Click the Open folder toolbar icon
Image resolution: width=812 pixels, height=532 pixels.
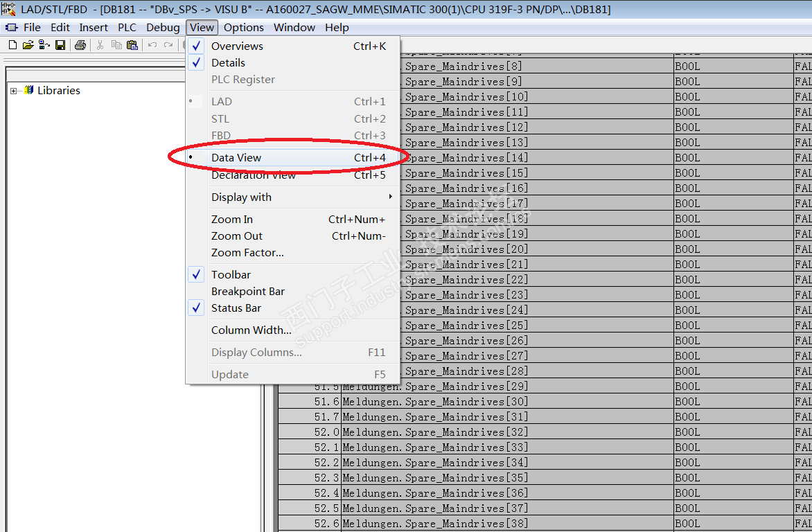[28, 45]
